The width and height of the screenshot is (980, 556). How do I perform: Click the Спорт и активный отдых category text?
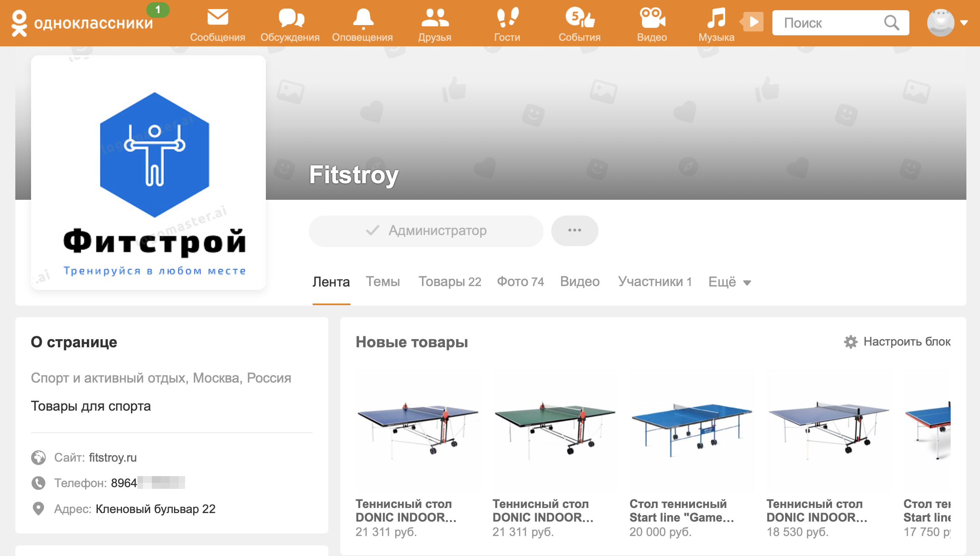[161, 378]
